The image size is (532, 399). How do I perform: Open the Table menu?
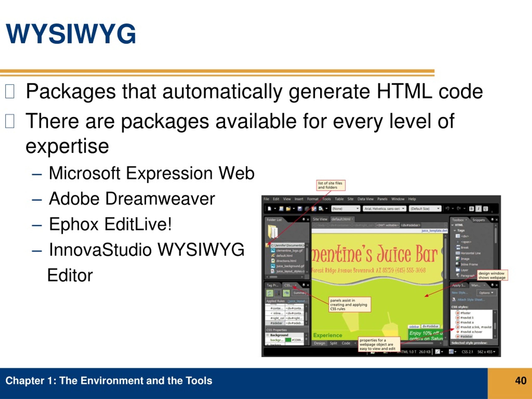(x=339, y=199)
